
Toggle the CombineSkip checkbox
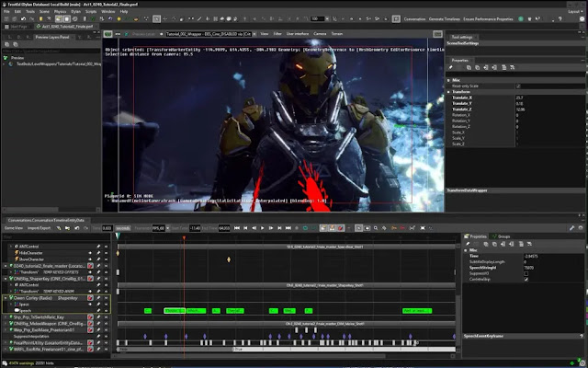pyautogui.click(x=526, y=279)
